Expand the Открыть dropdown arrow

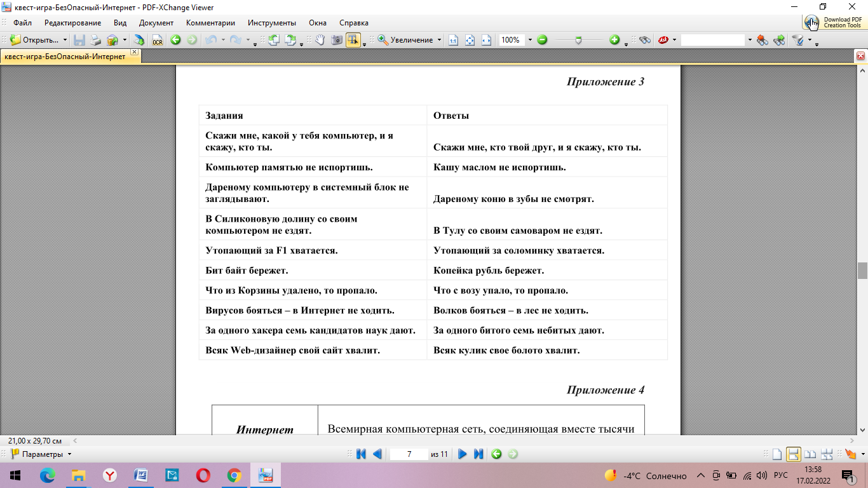tap(65, 40)
